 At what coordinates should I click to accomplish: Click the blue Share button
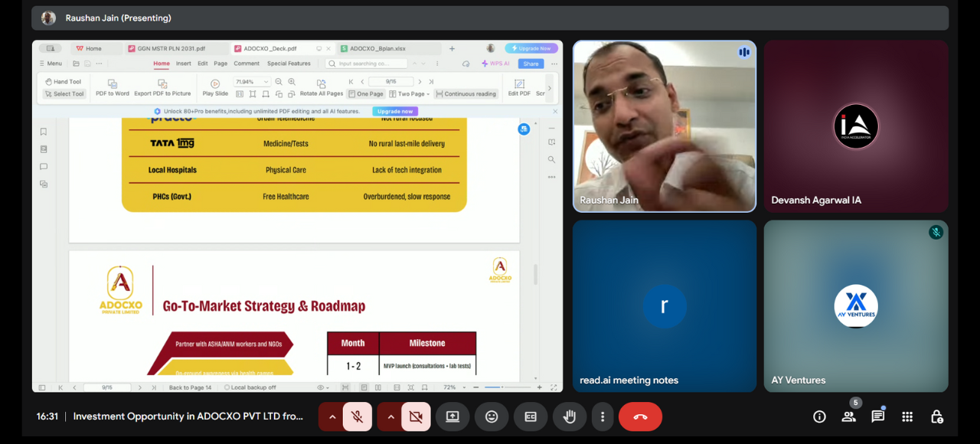coord(531,64)
